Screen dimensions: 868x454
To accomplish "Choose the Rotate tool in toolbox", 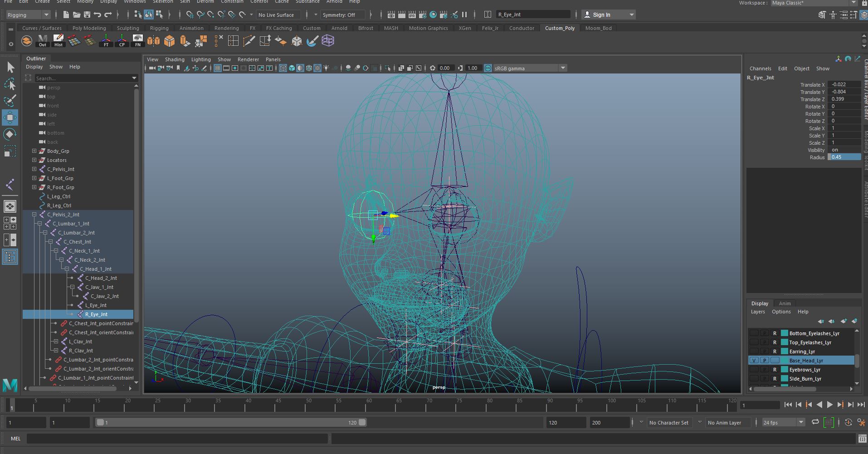I will (10, 134).
